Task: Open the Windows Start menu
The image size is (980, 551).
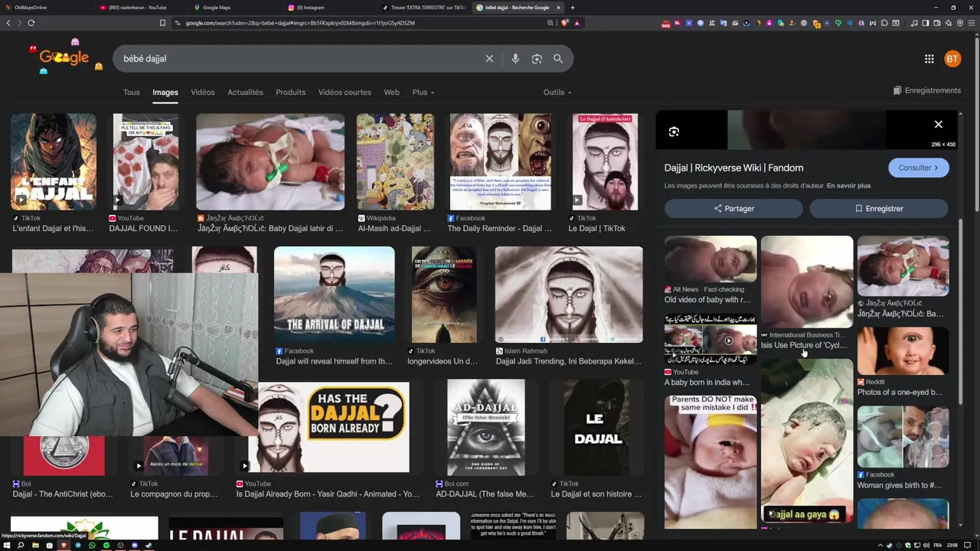Action: click(7, 546)
